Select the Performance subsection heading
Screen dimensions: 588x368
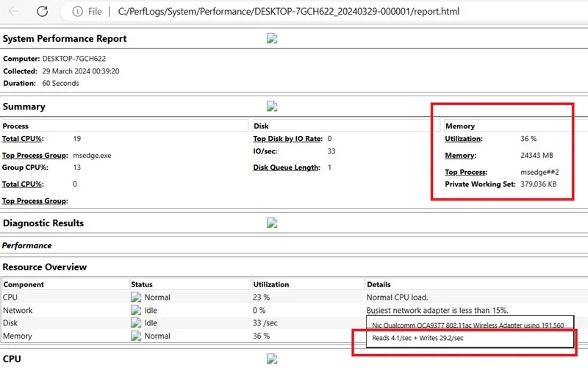(x=26, y=245)
